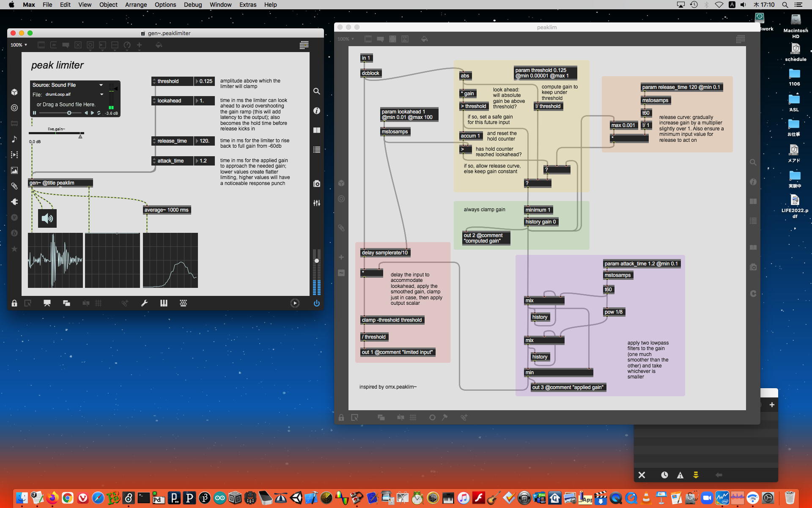812x508 pixels.
Task: Open the Arrange menu
Action: (136, 5)
